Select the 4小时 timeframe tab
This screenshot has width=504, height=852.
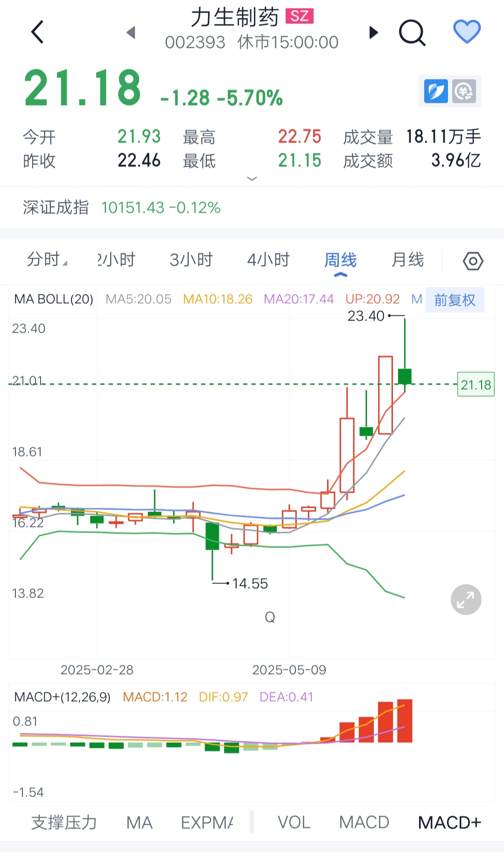pyautogui.click(x=268, y=260)
